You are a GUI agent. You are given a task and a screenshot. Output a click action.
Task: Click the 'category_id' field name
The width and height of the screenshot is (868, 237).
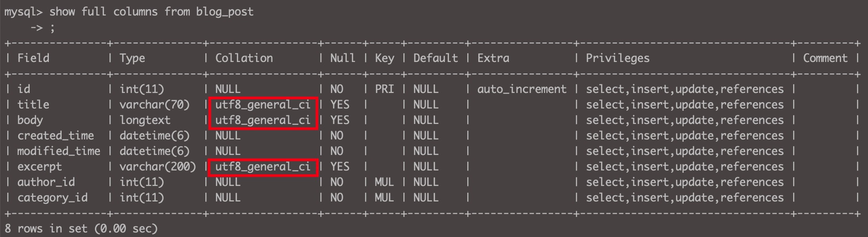(x=52, y=198)
